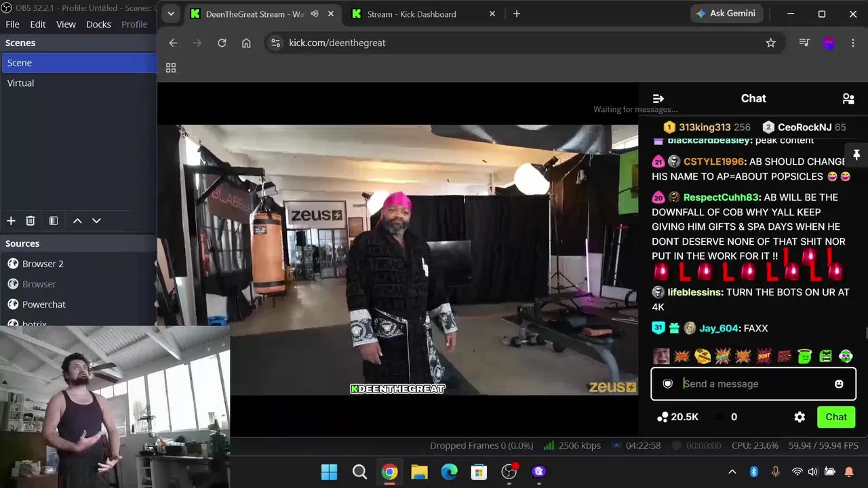Open the File menu in OBS
This screenshot has width=868, height=488.
coord(12,24)
